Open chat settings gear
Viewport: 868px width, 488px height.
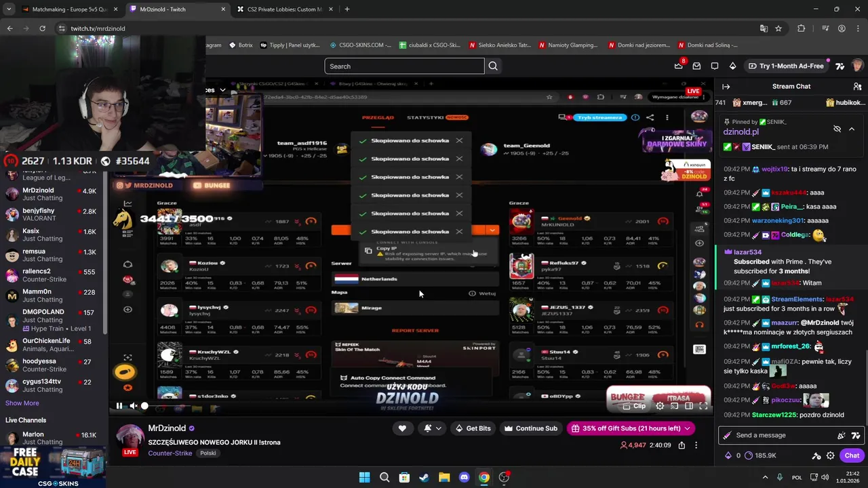tap(830, 455)
